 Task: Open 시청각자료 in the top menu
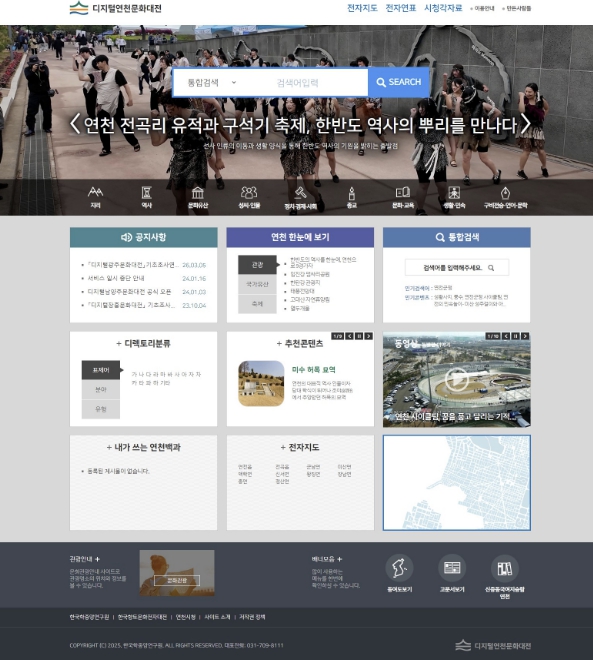tap(443, 8)
